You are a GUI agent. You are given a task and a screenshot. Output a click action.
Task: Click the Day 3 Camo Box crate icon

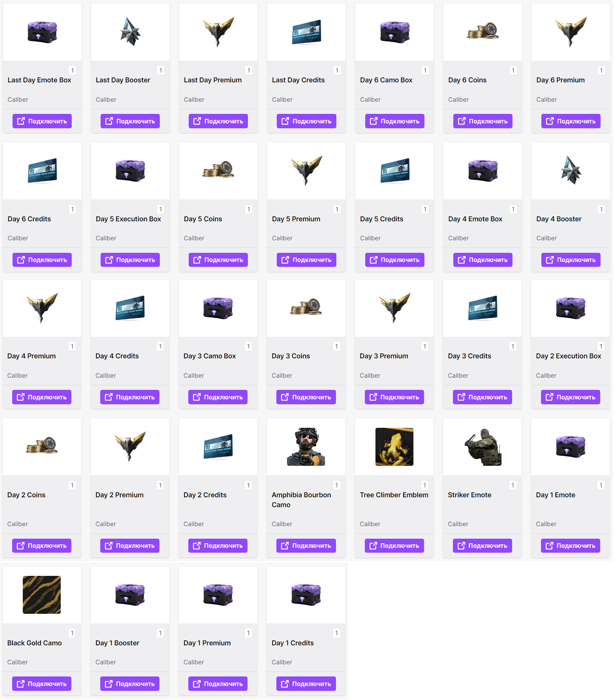(x=218, y=308)
